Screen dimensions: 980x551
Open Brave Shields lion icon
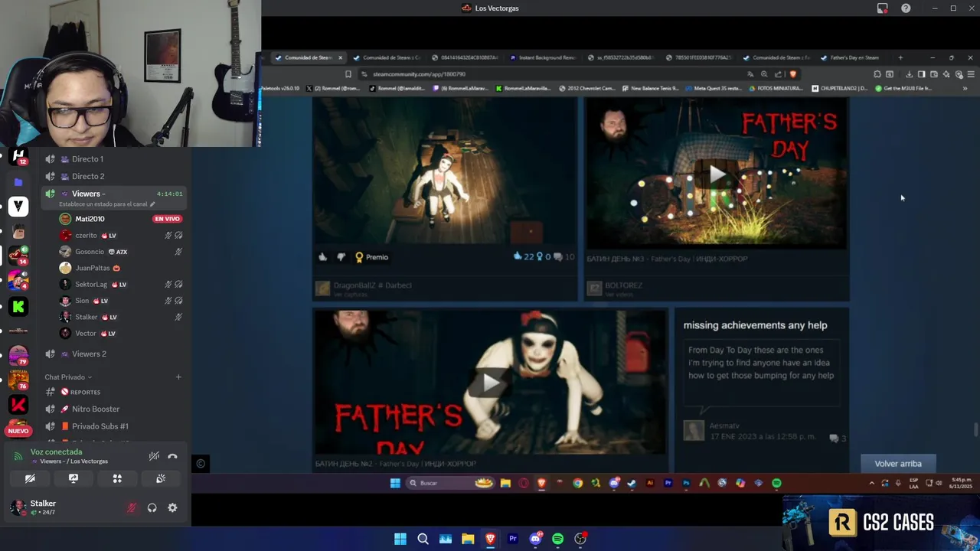pyautogui.click(x=792, y=74)
